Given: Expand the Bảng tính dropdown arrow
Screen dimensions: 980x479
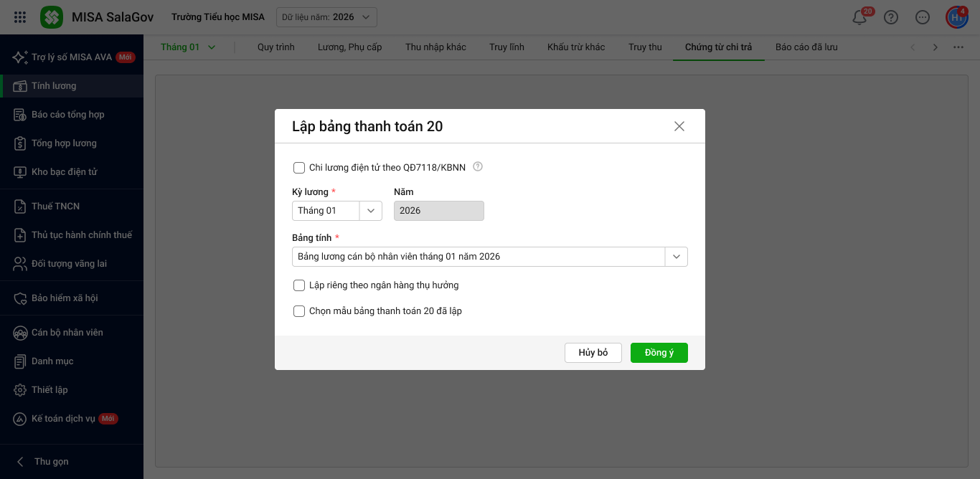Looking at the screenshot, I should pos(676,257).
